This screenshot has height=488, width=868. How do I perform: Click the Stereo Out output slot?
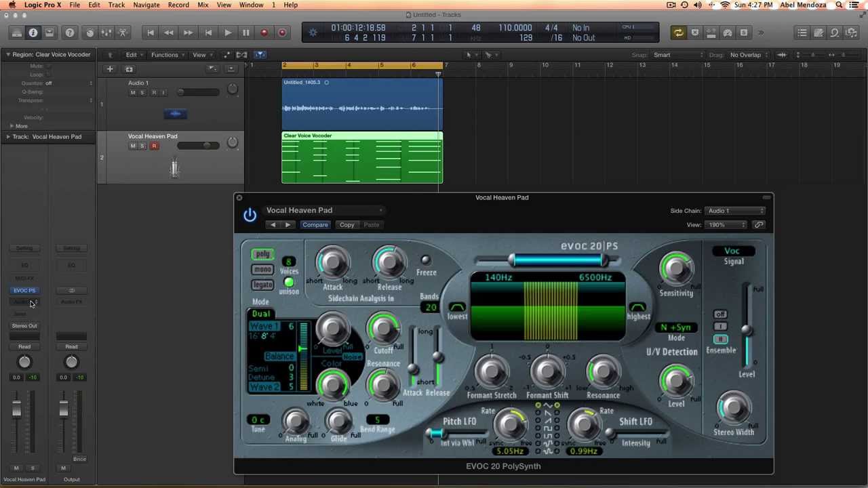click(x=24, y=326)
